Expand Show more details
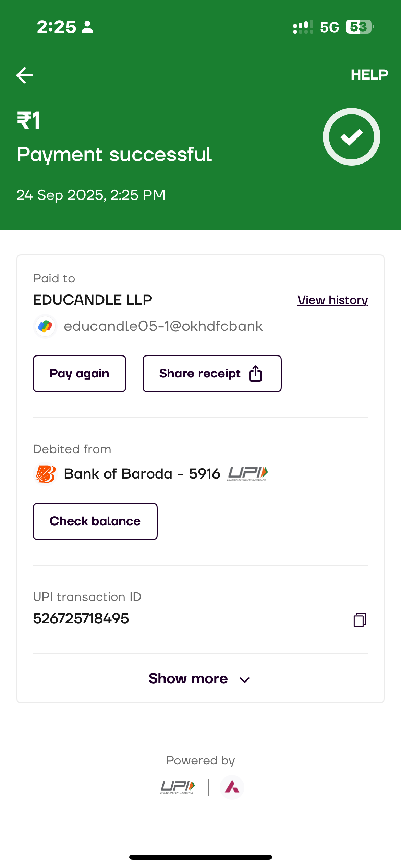 189,679
